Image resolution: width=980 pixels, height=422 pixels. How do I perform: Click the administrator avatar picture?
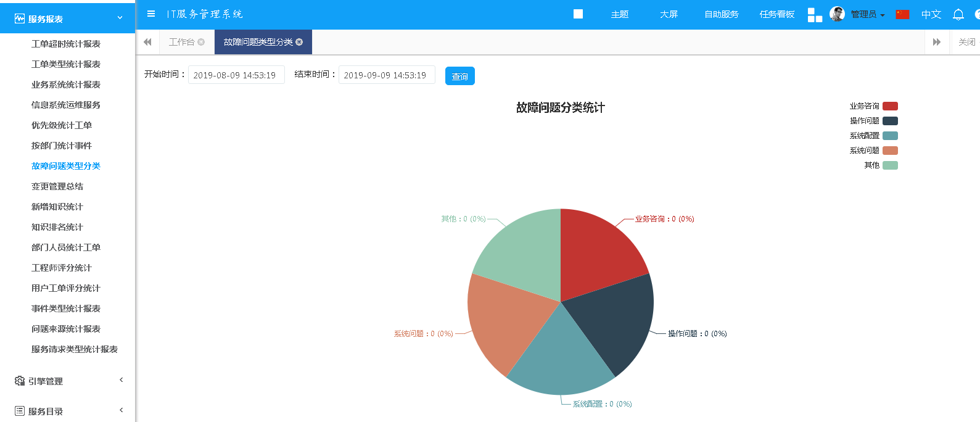point(837,14)
